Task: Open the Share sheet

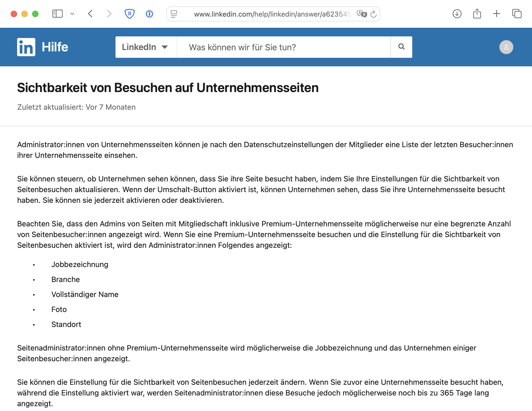Action: [x=477, y=14]
